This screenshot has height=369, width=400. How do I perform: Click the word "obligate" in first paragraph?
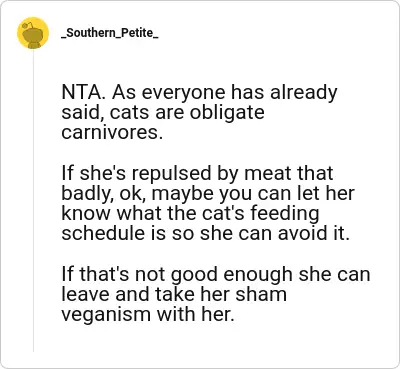click(227, 113)
